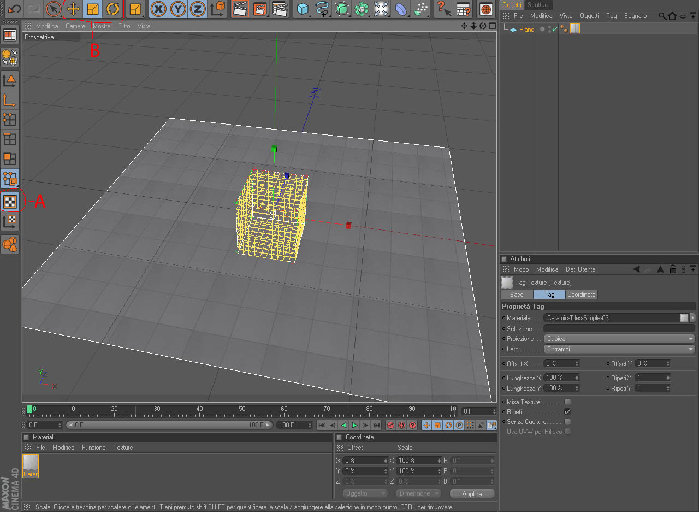Open the Object dropdown in Coordinates panel
The height and width of the screenshot is (512, 699).
click(x=364, y=493)
